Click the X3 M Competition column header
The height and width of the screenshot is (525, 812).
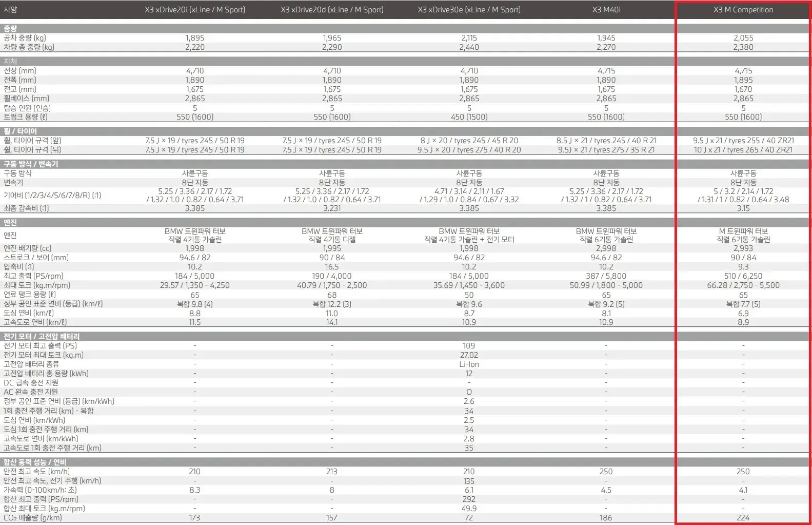743,10
